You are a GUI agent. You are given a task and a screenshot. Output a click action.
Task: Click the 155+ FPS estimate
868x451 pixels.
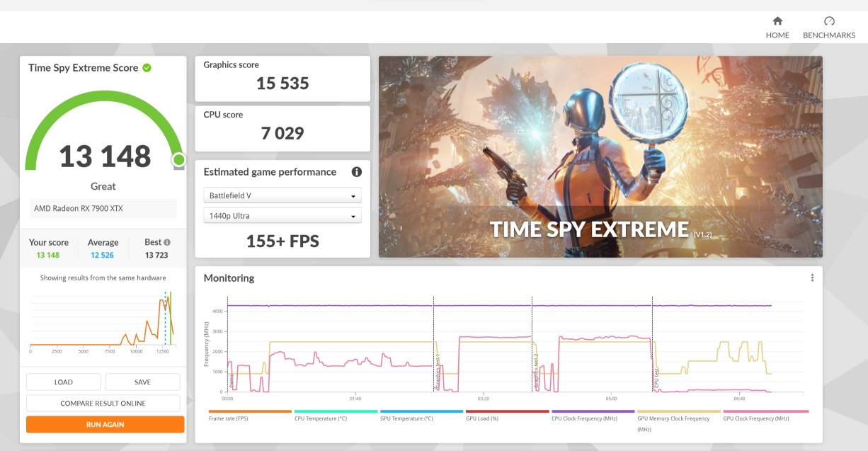click(282, 241)
